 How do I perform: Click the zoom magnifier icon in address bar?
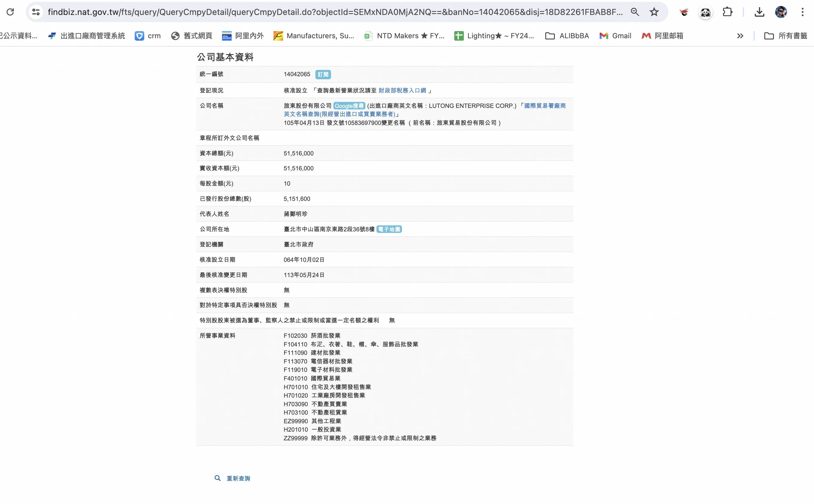click(634, 12)
